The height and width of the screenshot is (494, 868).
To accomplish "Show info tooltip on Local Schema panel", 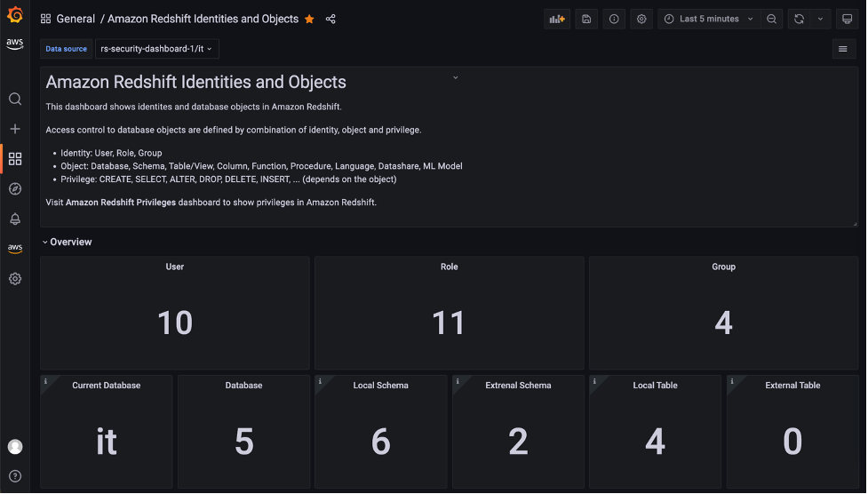I will click(x=320, y=381).
